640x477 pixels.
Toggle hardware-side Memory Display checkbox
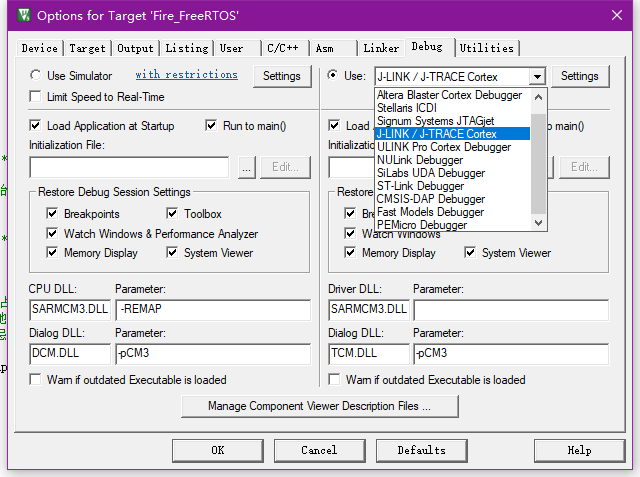point(350,253)
